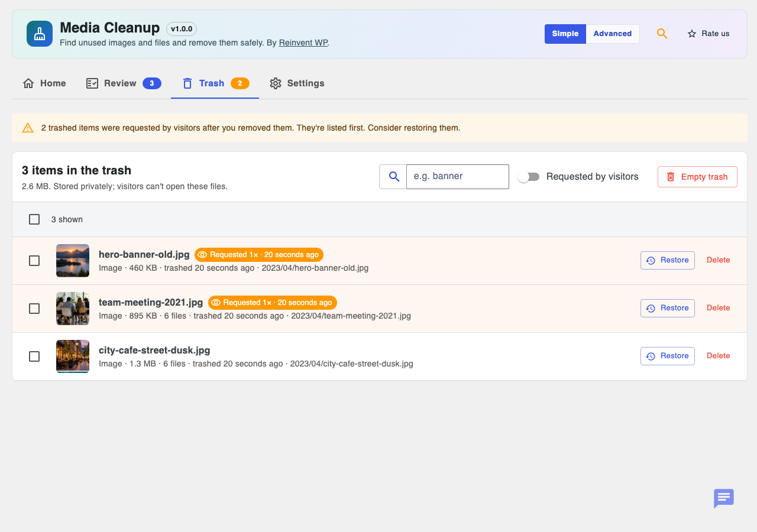Mark the city-cafe-street-dusk.jpg checkbox
757x532 pixels.
click(x=34, y=356)
